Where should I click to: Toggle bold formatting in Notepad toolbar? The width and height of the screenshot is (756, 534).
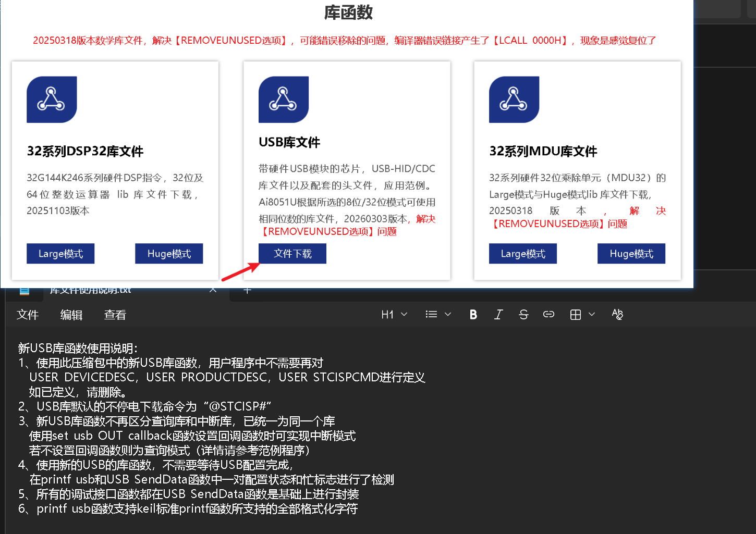pos(473,315)
